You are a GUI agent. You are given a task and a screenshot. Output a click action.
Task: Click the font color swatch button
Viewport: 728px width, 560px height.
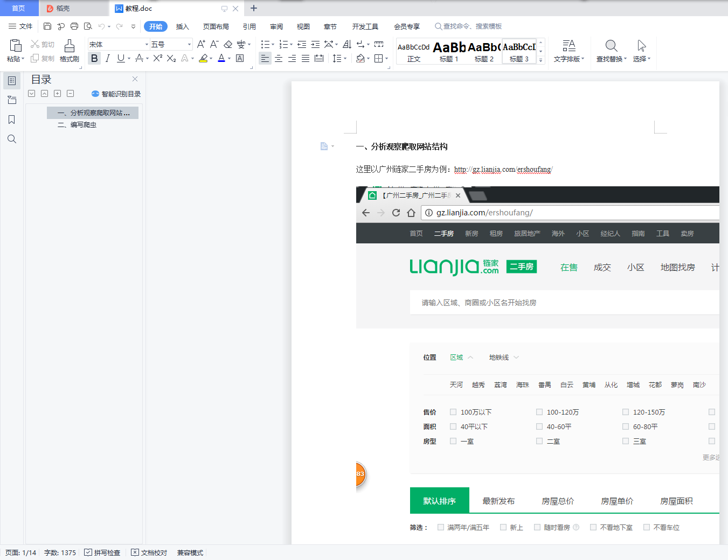tap(221, 58)
